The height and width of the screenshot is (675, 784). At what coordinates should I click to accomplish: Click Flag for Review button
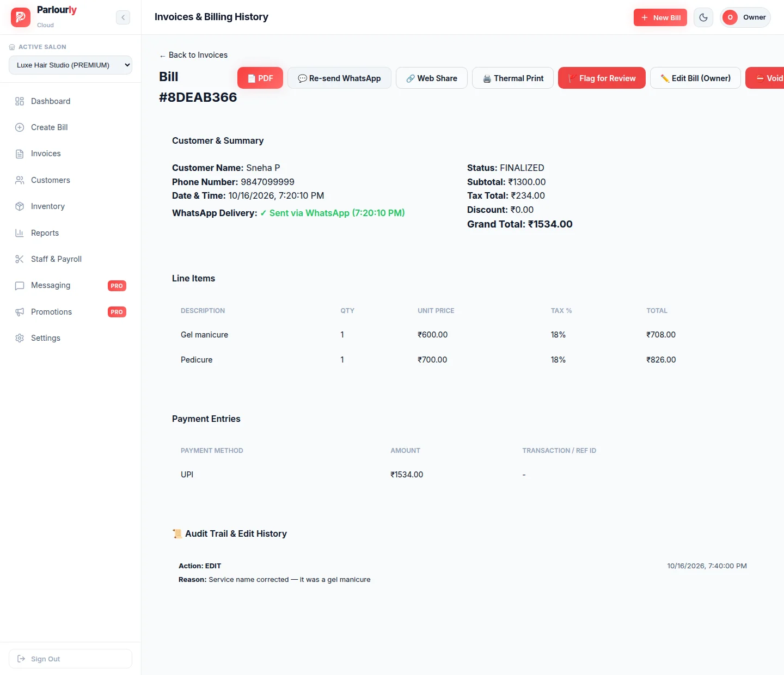point(602,78)
